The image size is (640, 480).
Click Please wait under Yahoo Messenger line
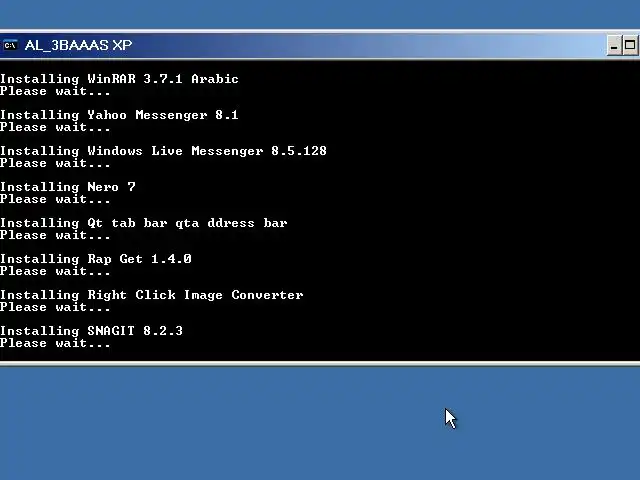point(55,127)
